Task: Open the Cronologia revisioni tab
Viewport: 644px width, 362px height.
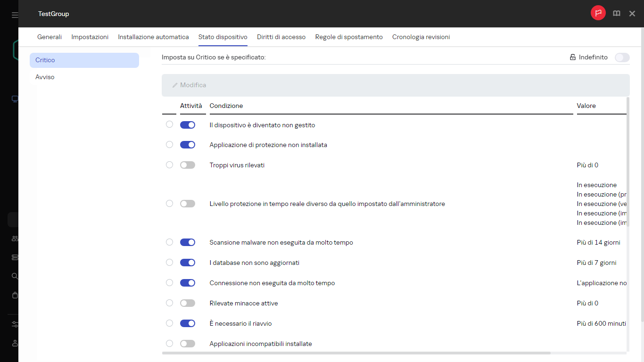Action: pyautogui.click(x=421, y=36)
